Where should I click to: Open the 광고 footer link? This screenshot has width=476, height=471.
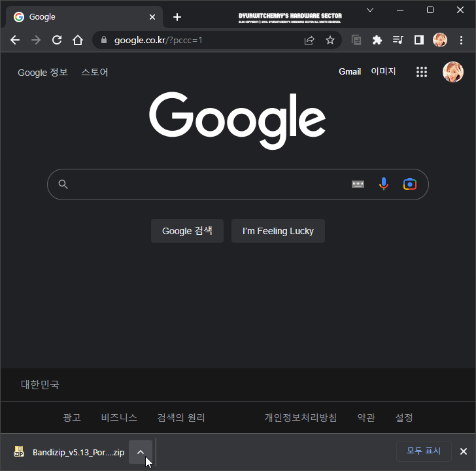coord(72,417)
